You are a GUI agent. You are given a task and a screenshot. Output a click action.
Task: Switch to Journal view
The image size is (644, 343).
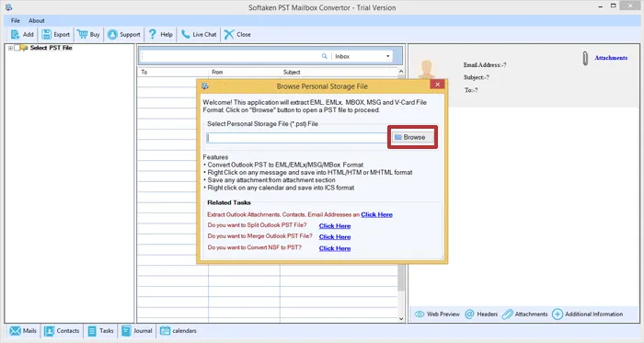pyautogui.click(x=137, y=331)
